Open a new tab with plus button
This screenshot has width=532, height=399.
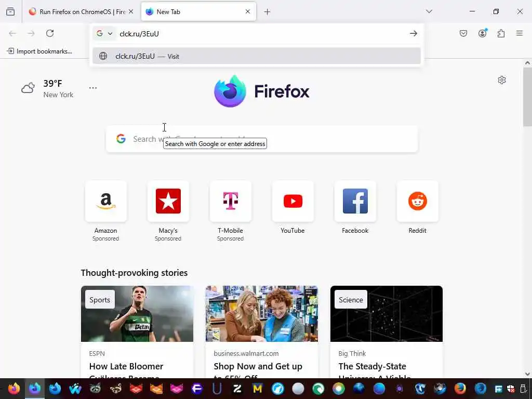point(268,12)
